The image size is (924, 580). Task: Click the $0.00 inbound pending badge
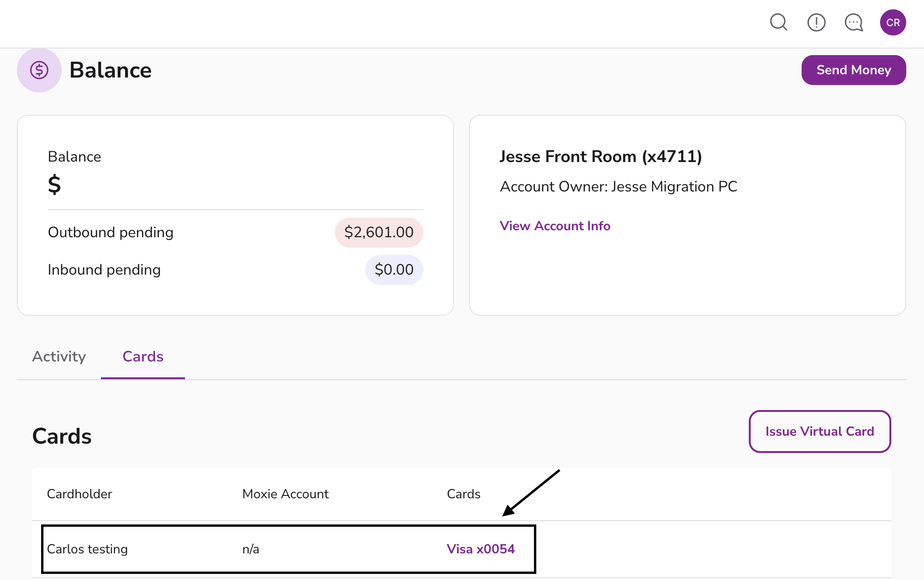[394, 270]
